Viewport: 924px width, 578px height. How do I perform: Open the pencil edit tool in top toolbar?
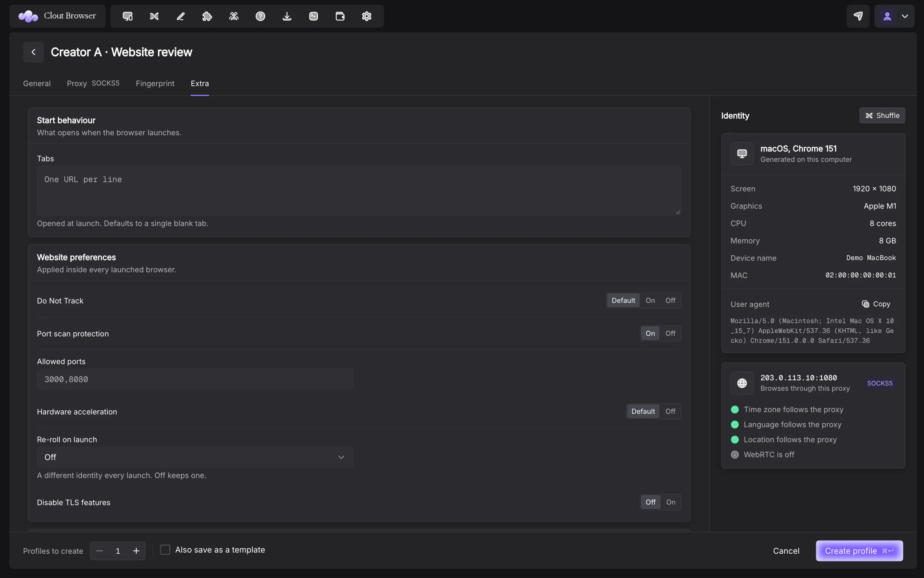pos(181,16)
